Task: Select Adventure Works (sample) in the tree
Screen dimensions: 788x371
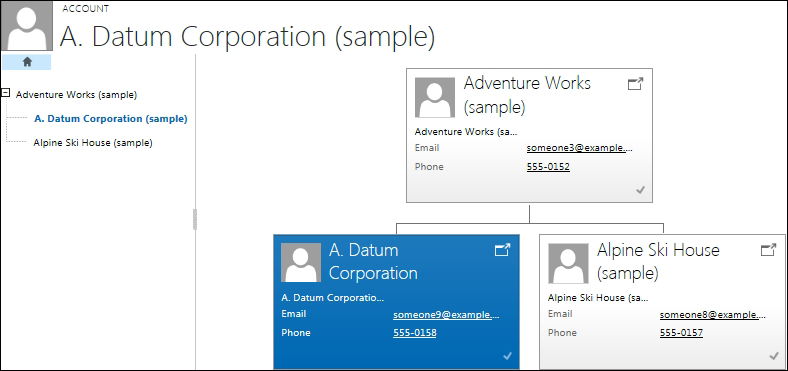Action: pyautogui.click(x=76, y=95)
